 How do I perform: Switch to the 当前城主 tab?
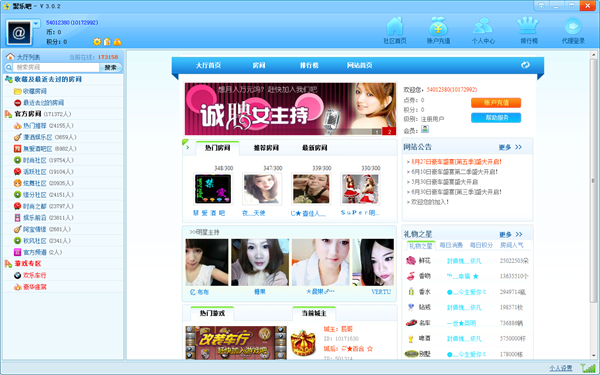[x=314, y=313]
